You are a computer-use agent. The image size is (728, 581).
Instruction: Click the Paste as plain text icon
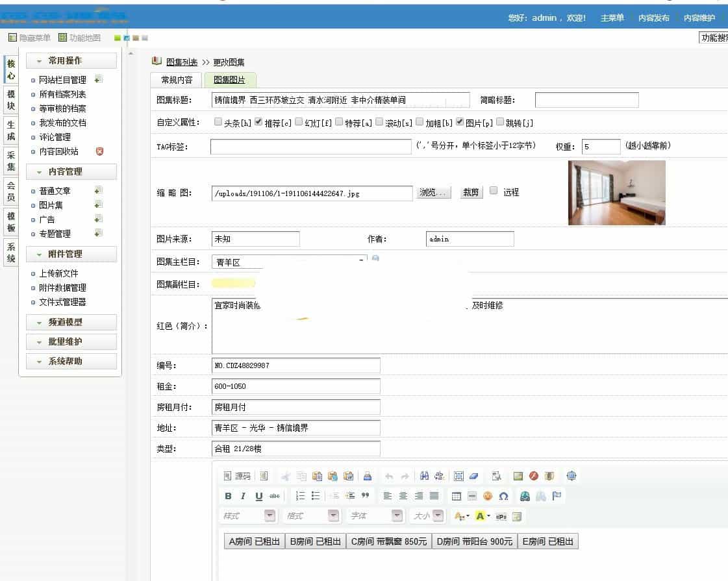[x=333, y=476]
